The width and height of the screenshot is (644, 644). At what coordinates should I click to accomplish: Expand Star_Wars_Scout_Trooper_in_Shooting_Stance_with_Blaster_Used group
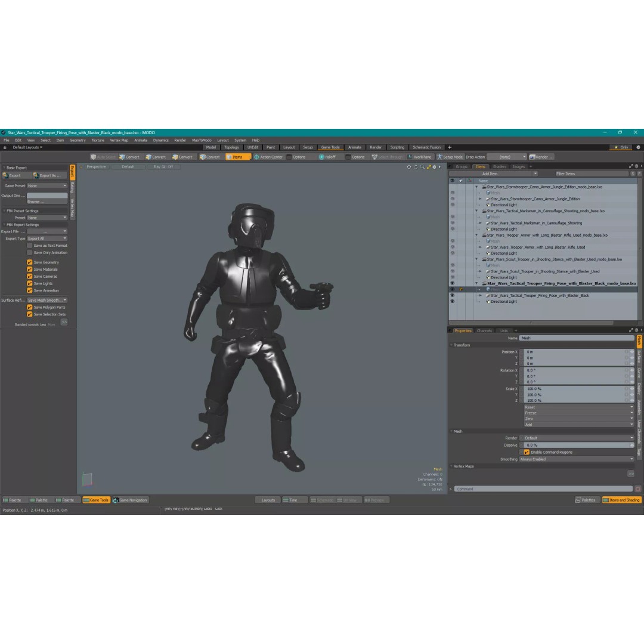[x=481, y=271]
